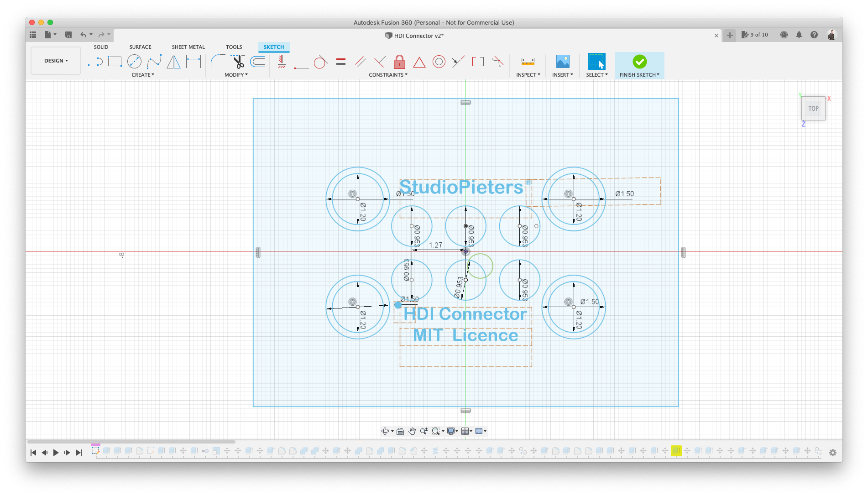Jump to the timeline end
This screenshot has height=496, width=868.
point(79,453)
